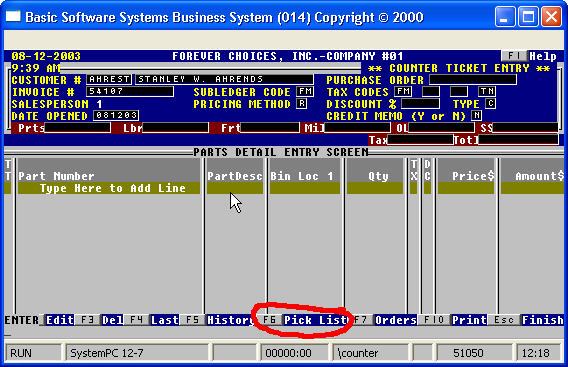Click the Lbr total field

[176, 128]
